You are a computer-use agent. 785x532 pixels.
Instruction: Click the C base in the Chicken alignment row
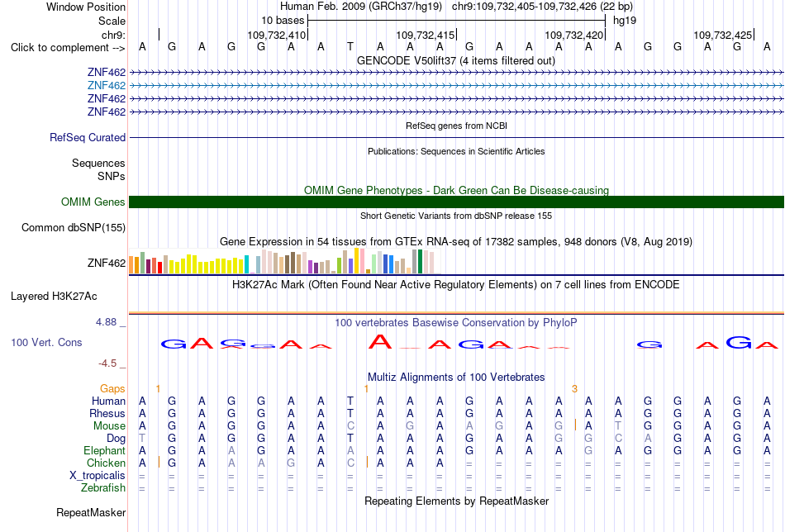click(x=350, y=463)
